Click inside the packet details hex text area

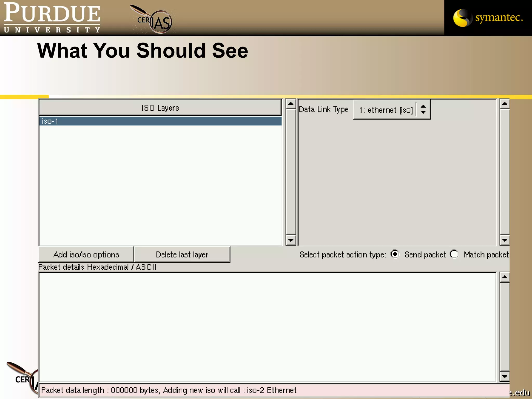click(268, 327)
